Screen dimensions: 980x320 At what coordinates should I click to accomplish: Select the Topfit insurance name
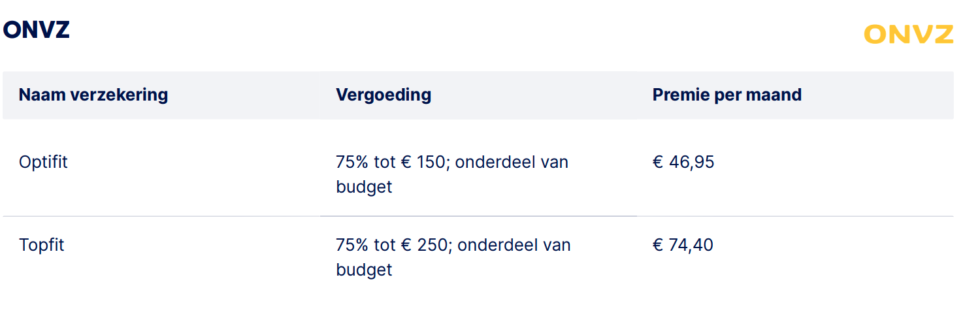click(42, 246)
